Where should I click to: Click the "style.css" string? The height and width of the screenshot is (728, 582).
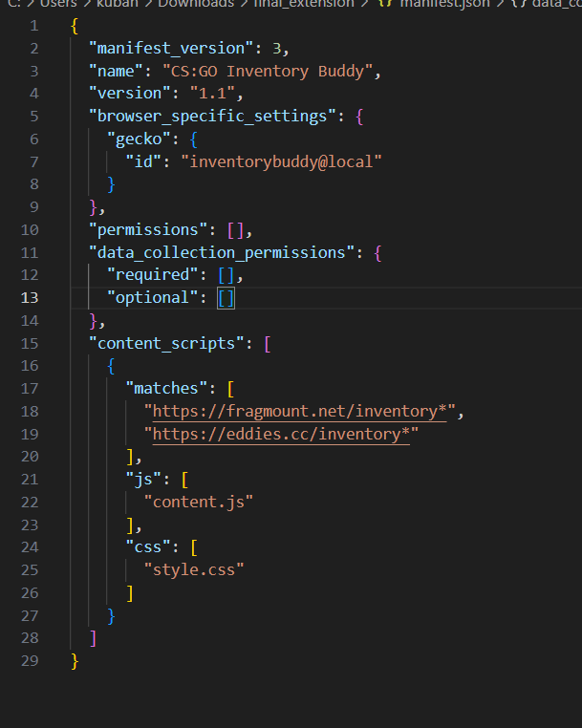[194, 570]
